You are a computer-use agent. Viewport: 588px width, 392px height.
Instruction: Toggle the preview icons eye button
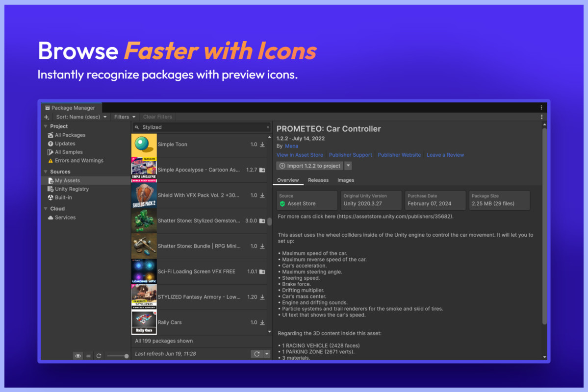pos(78,356)
